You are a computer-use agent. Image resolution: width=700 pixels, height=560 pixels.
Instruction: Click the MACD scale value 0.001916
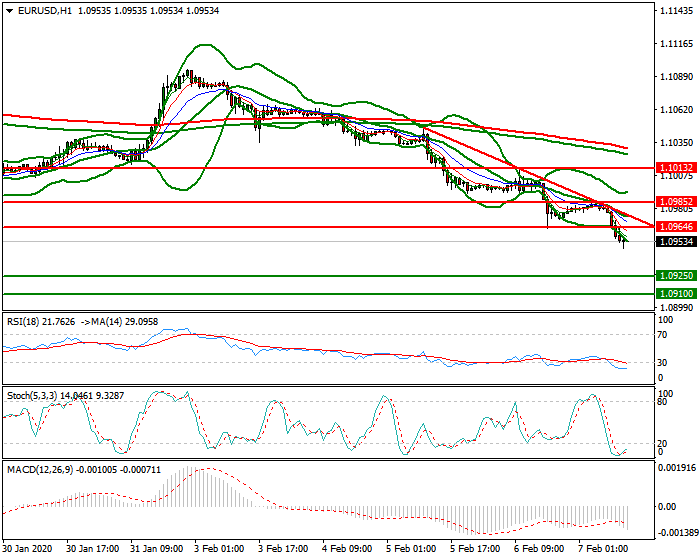tap(677, 468)
